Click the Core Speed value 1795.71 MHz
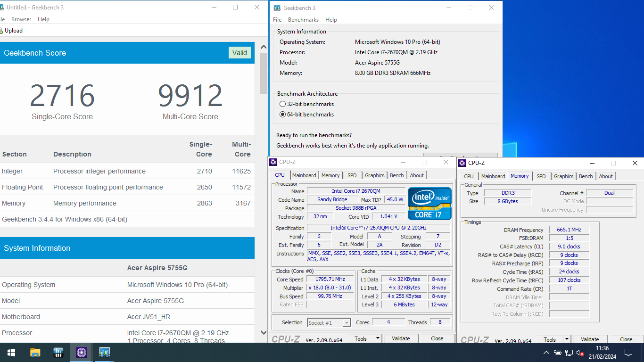The image size is (644, 362). pyautogui.click(x=330, y=280)
